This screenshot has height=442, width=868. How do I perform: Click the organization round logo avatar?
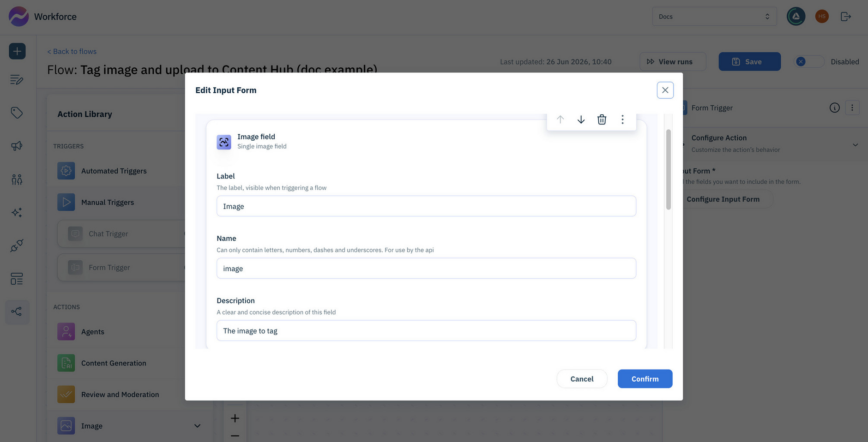click(796, 17)
